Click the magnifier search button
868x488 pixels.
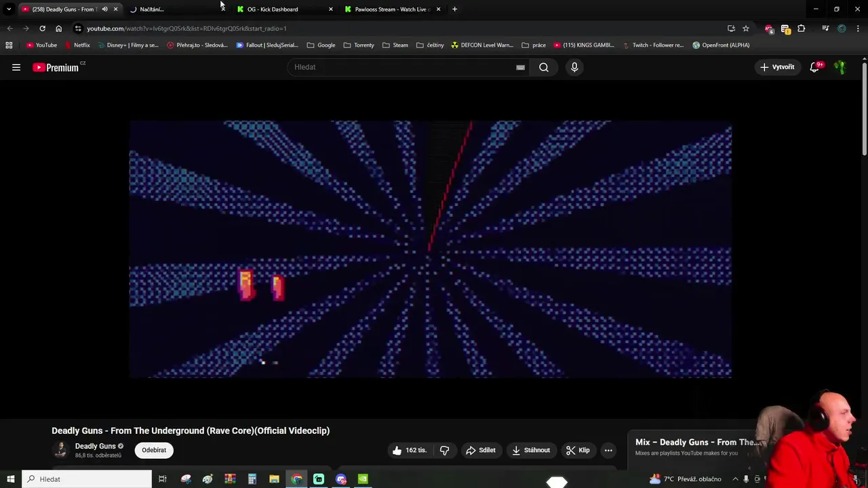[x=544, y=67]
